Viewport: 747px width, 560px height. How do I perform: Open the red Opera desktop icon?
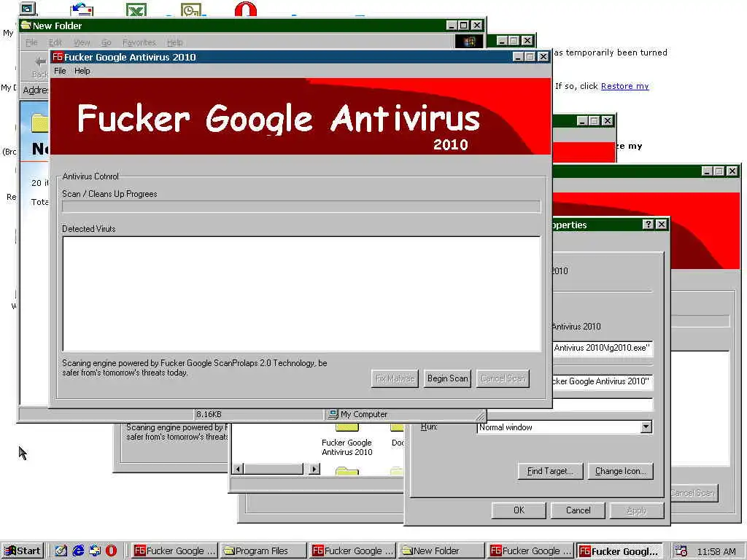[x=246, y=9]
